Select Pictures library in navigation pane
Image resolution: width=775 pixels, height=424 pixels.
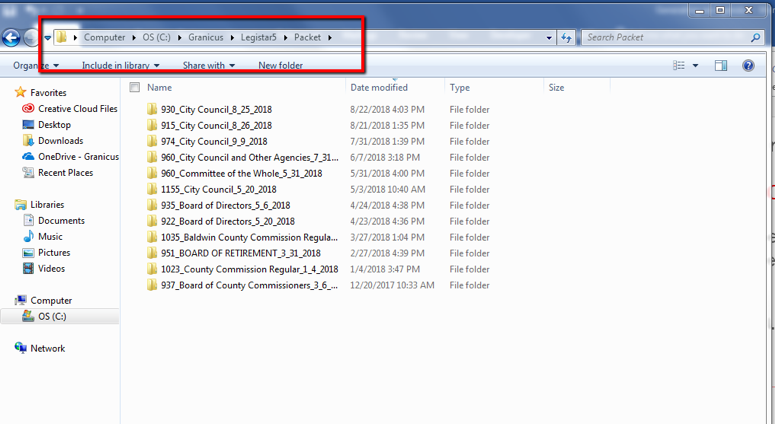pos(54,253)
